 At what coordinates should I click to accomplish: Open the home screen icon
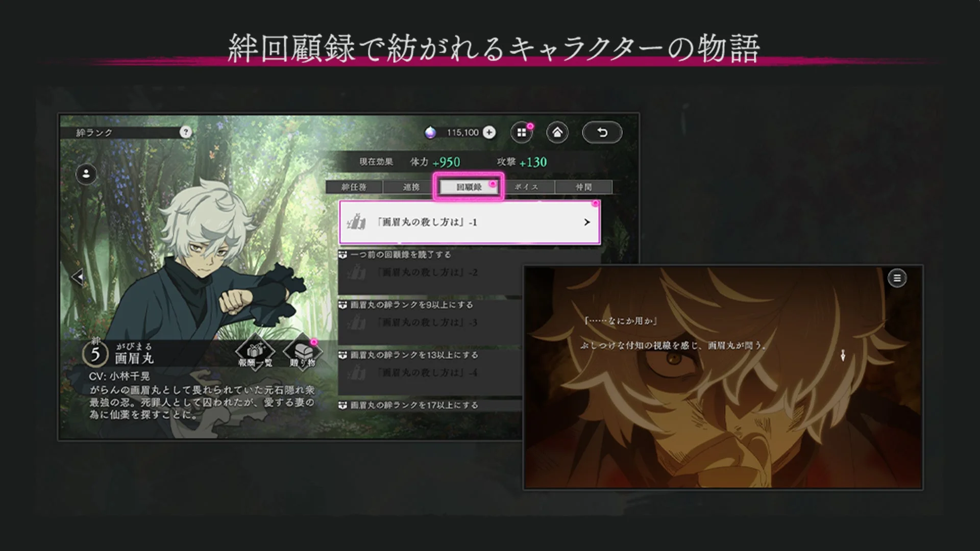click(557, 132)
